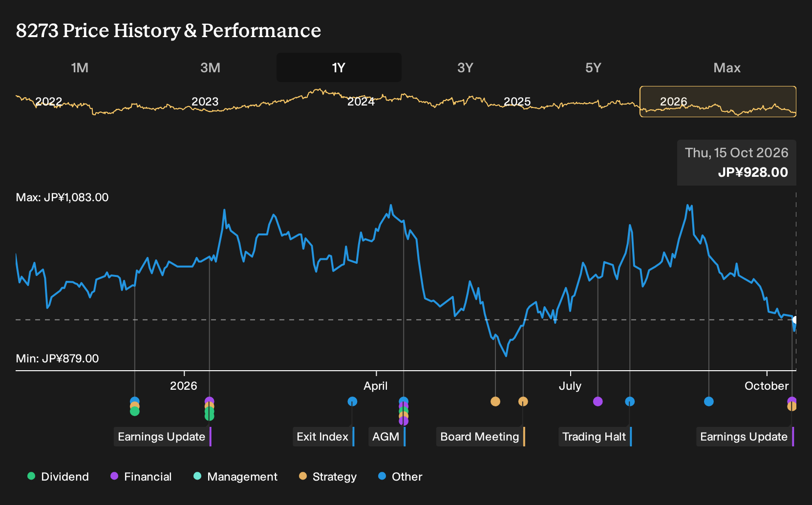
Task: Open the Earnings Update label near 2026
Action: click(x=162, y=437)
